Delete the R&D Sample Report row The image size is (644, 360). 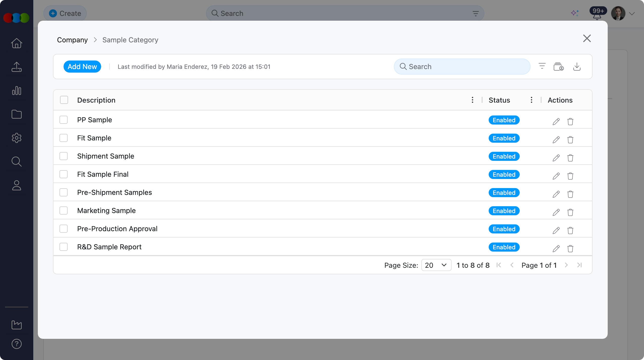tap(570, 249)
